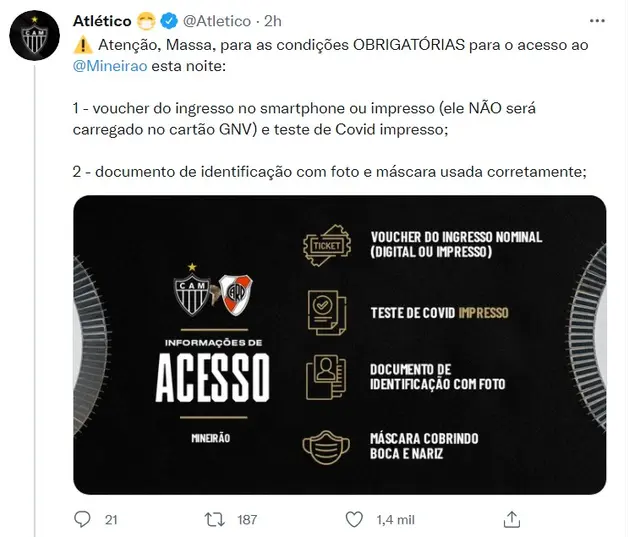Share the tweet using the upload icon
The height and width of the screenshot is (537, 640).
click(x=512, y=519)
